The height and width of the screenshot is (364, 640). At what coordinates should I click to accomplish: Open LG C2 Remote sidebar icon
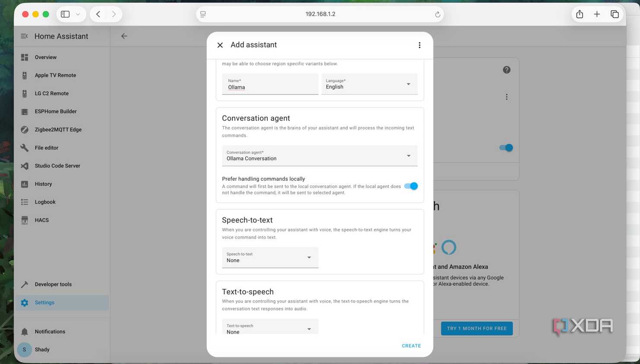point(25,94)
